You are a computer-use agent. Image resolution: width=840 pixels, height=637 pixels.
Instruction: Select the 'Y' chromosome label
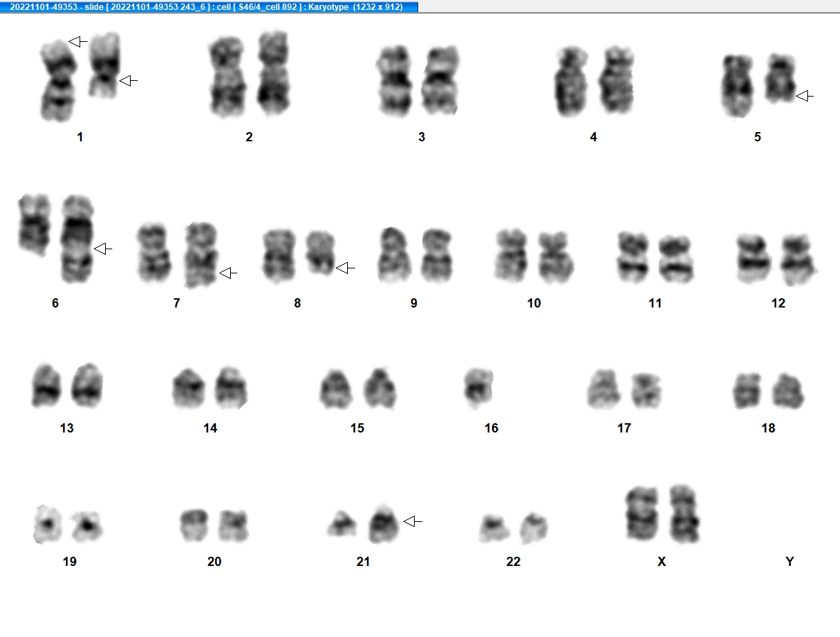790,562
